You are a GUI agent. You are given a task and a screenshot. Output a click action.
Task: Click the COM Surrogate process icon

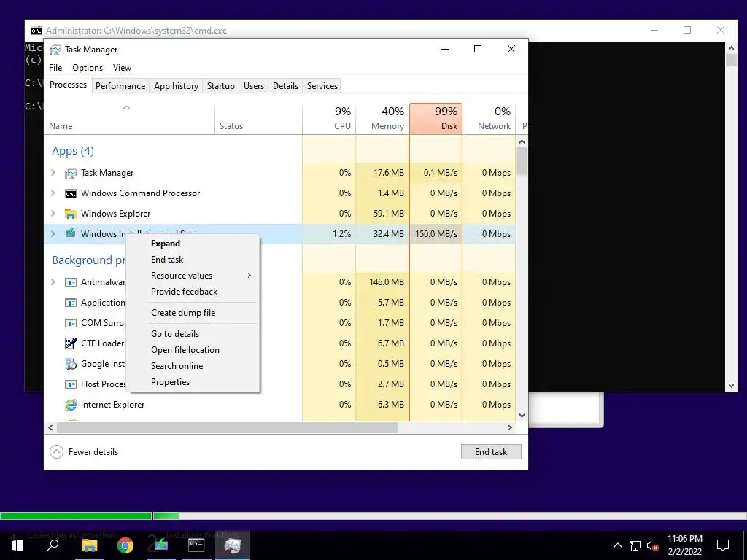71,323
